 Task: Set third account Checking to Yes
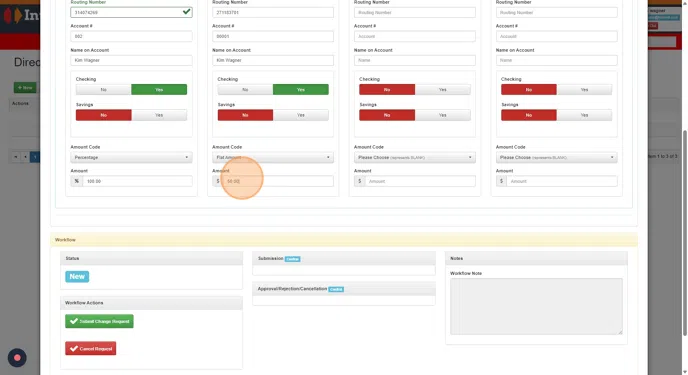point(443,89)
